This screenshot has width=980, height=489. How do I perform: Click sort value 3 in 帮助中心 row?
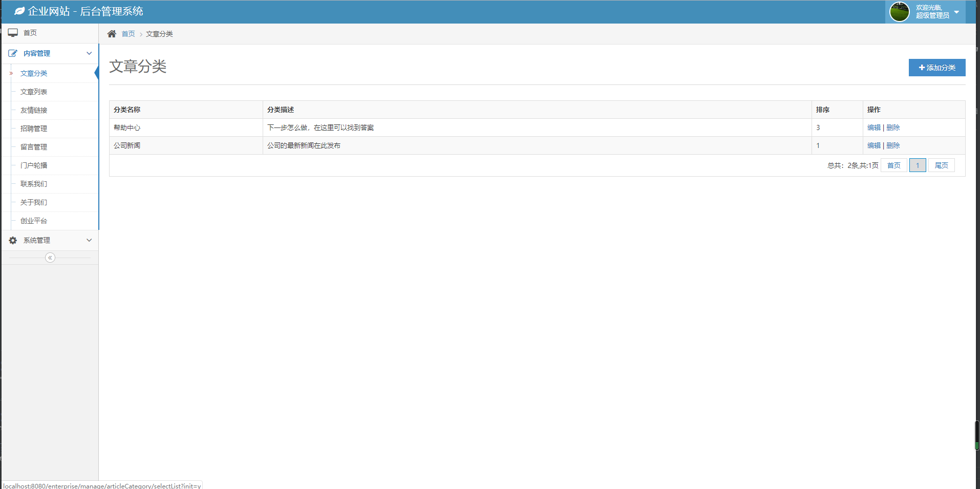pos(818,127)
